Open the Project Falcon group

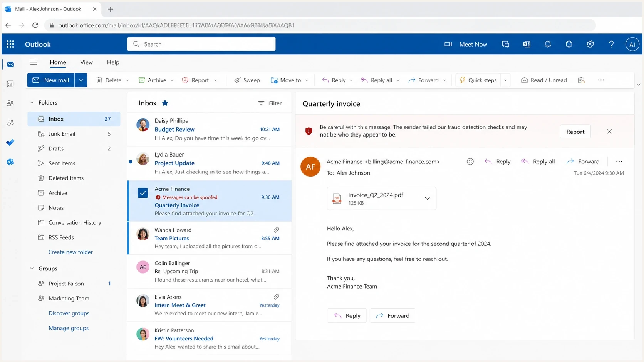pos(74,284)
